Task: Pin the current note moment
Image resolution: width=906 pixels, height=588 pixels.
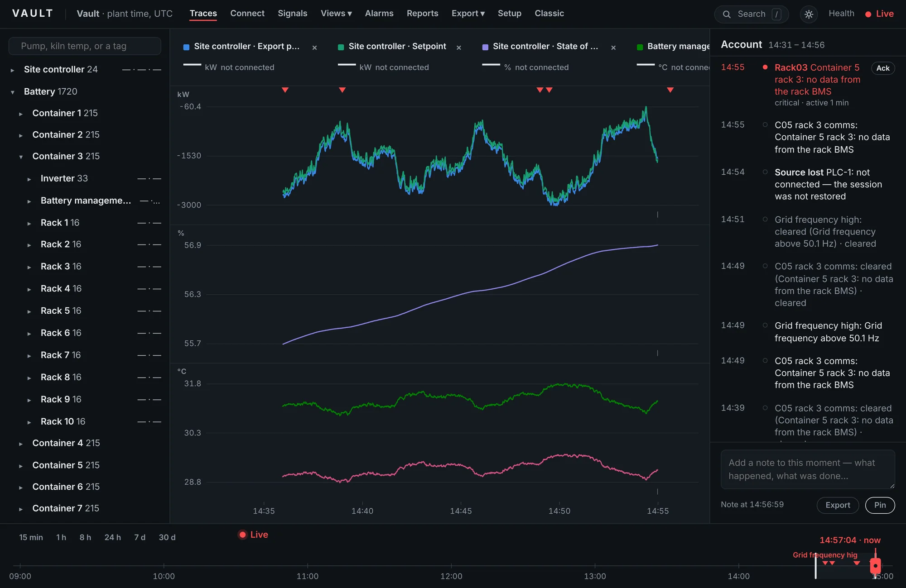Action: click(x=880, y=505)
